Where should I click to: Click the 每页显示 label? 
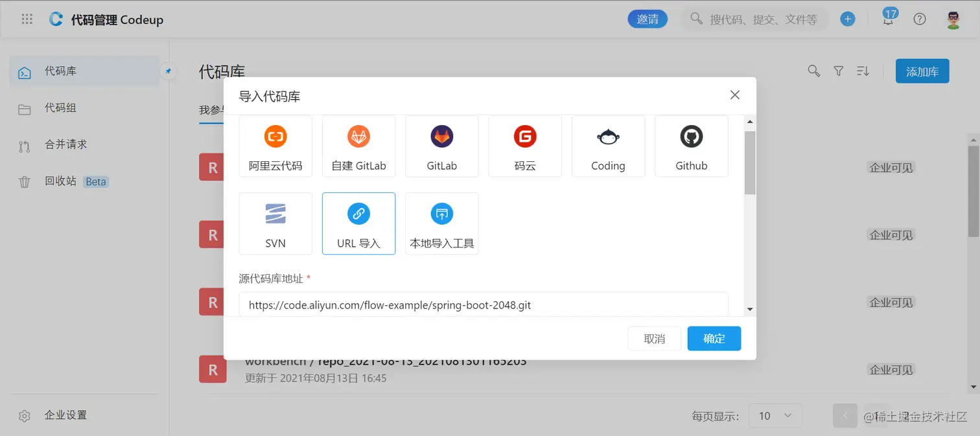[716, 417]
